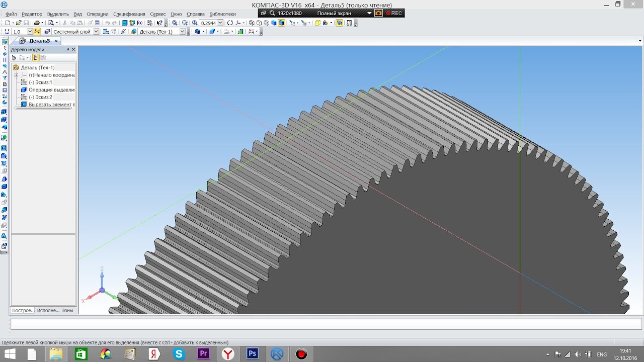
Task: Open the orientation axes dropdown arrow
Action: [x=244, y=23]
